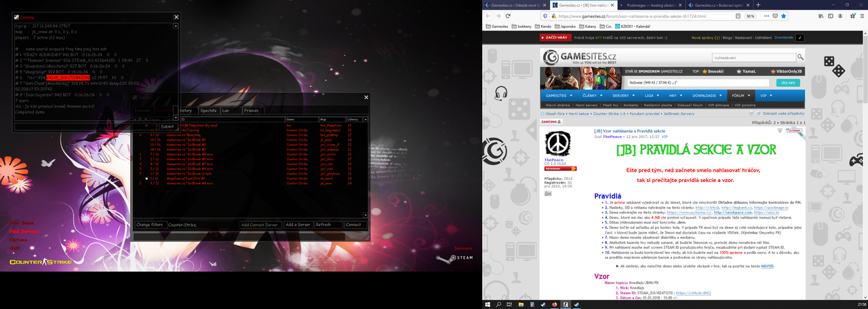The height and width of the screenshot is (309, 868).
Task: Focus the Vyhledávání search field
Action: (753, 58)
